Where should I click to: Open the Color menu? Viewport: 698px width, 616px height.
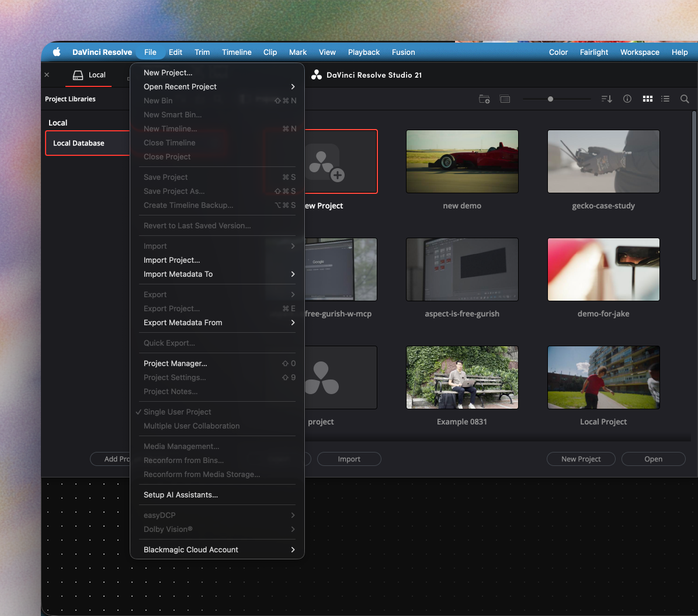point(558,52)
